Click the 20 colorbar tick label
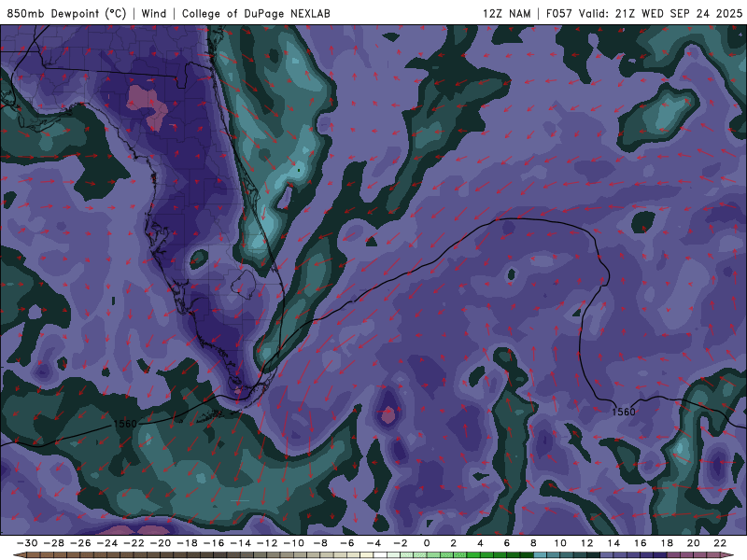 coord(694,543)
